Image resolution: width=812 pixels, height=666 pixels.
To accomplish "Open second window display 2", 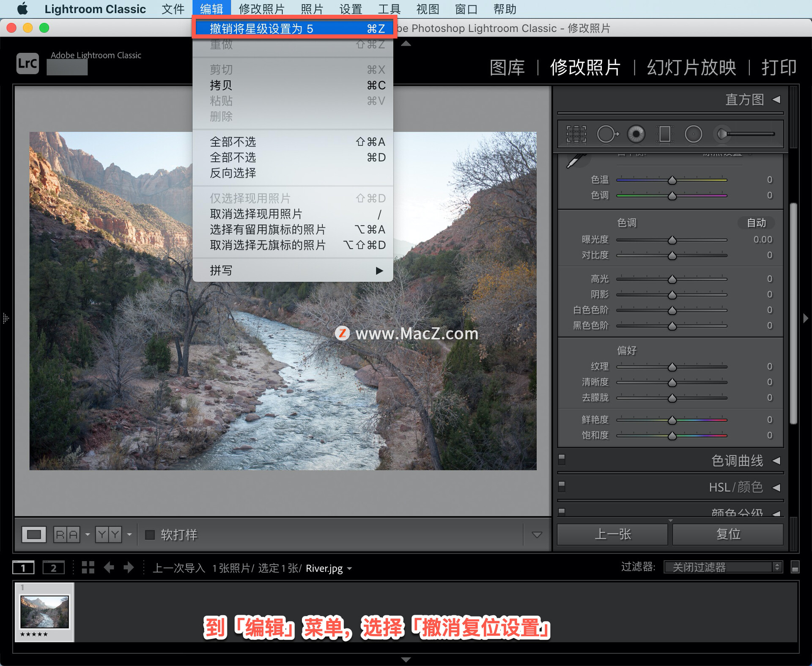I will pos(54,567).
